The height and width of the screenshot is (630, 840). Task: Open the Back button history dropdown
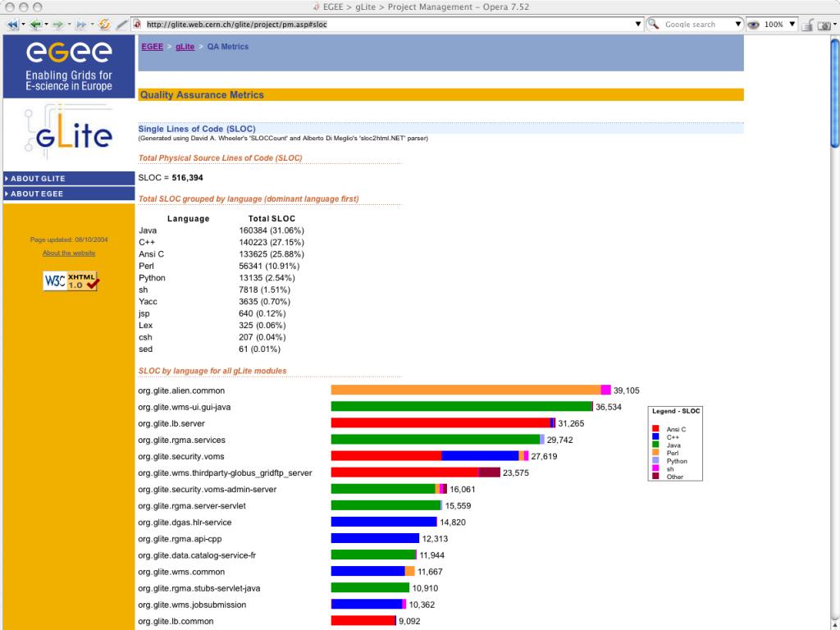coord(46,24)
